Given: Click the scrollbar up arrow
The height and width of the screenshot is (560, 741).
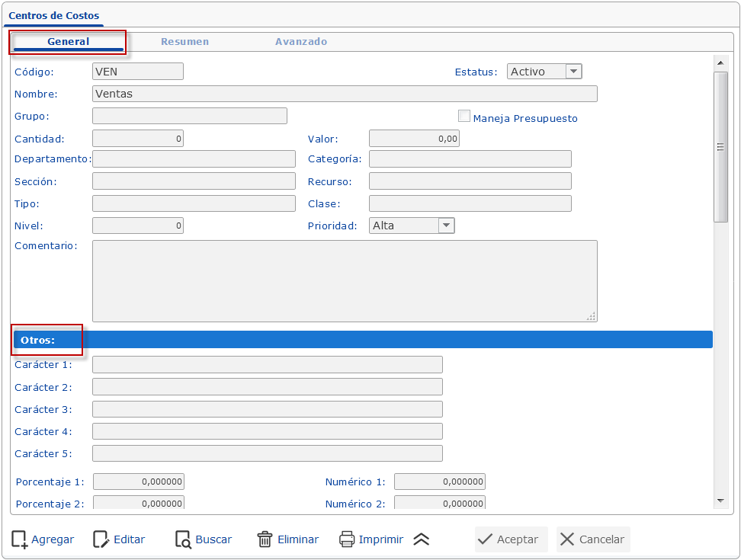Looking at the screenshot, I should 720,62.
